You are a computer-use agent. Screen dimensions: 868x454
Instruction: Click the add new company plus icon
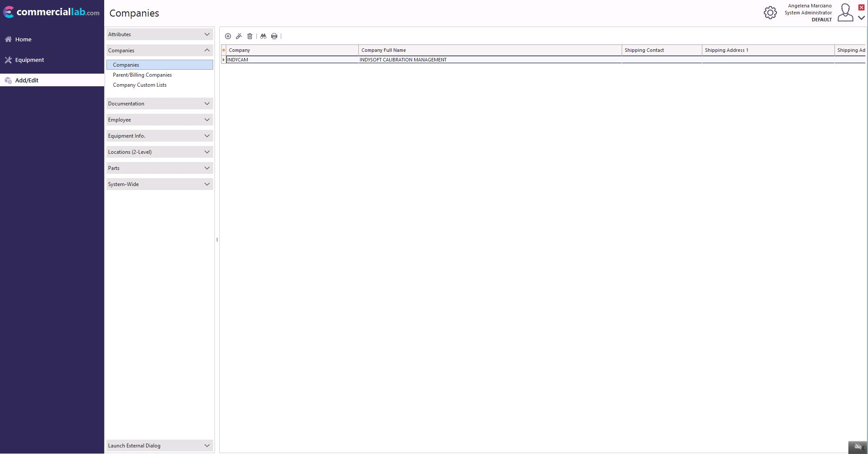click(x=228, y=36)
